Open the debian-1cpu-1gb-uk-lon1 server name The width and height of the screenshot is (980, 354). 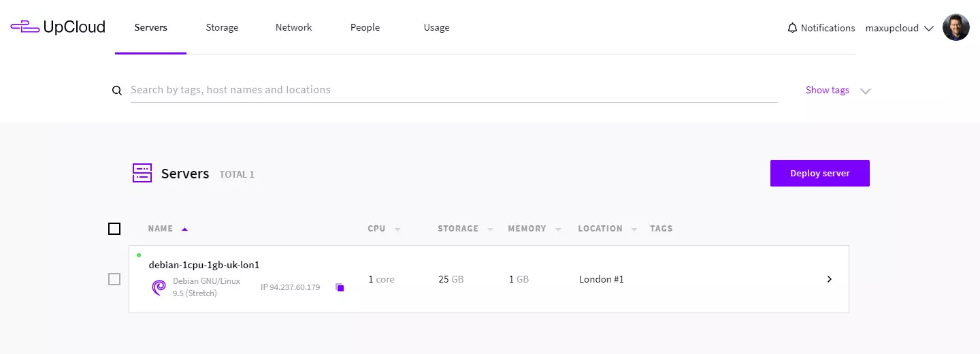[204, 265]
